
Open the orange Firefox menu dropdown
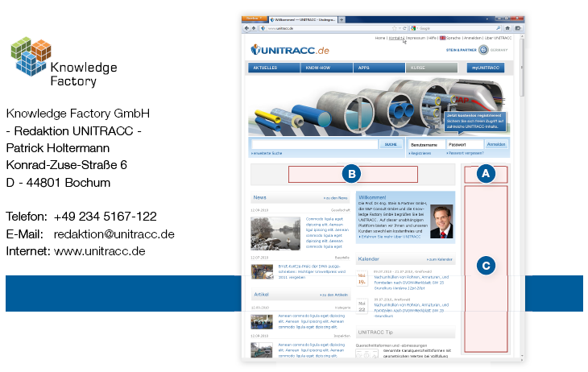tap(253, 19)
